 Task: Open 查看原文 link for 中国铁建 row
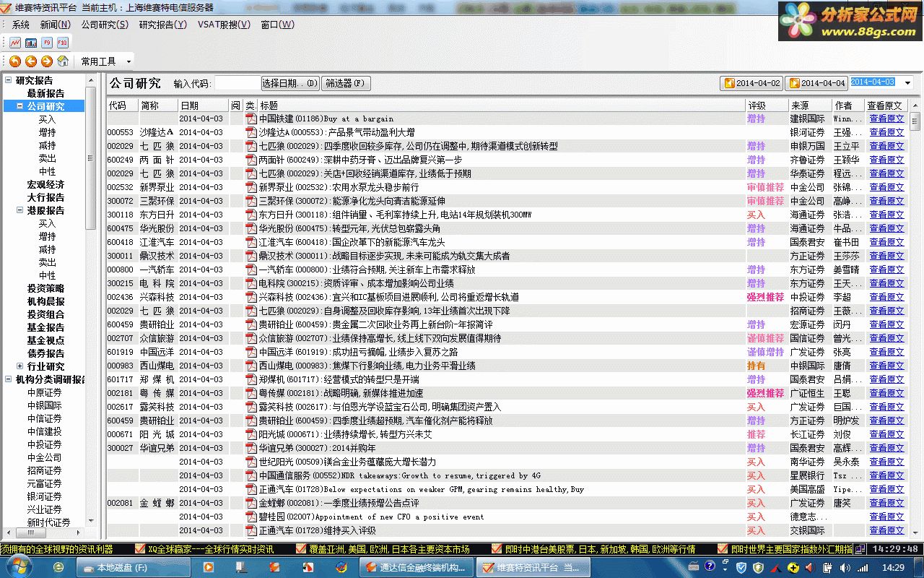(x=886, y=118)
